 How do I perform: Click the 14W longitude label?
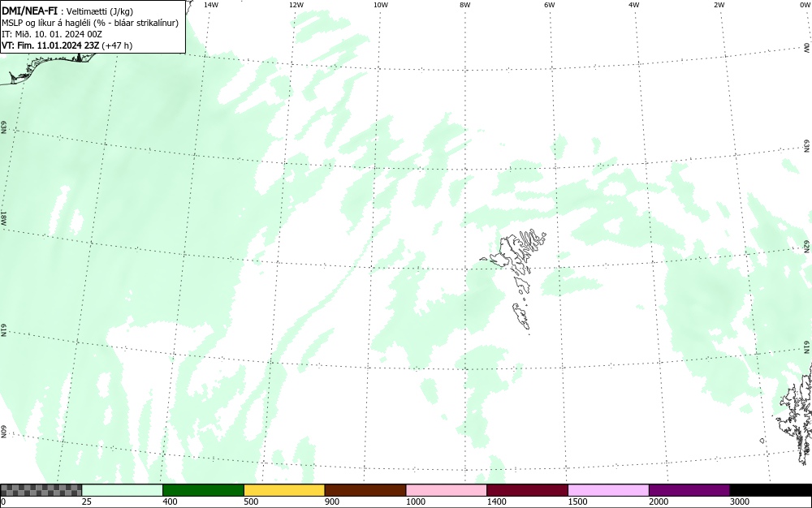(x=211, y=5)
